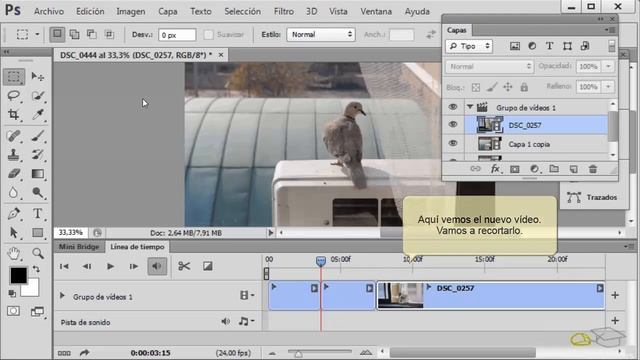Viewport: 640px width, 360px height.
Task: Split clip at playhead with scissors
Action: pos(184,266)
